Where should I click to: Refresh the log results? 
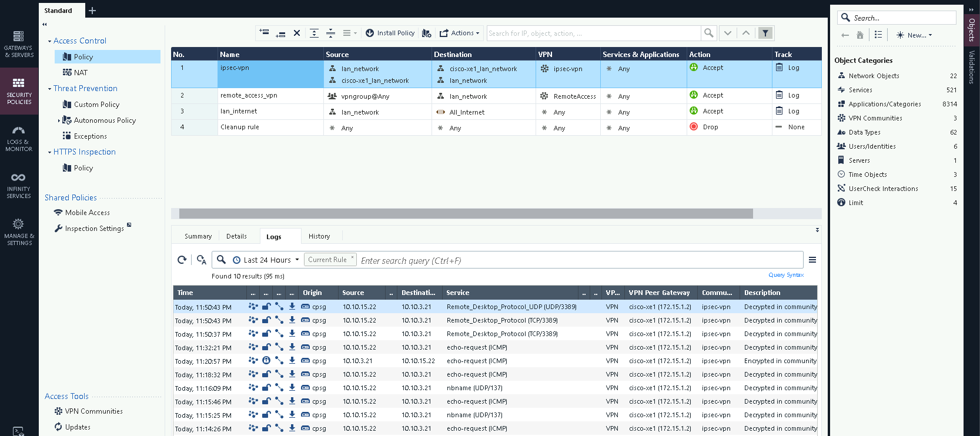(182, 260)
